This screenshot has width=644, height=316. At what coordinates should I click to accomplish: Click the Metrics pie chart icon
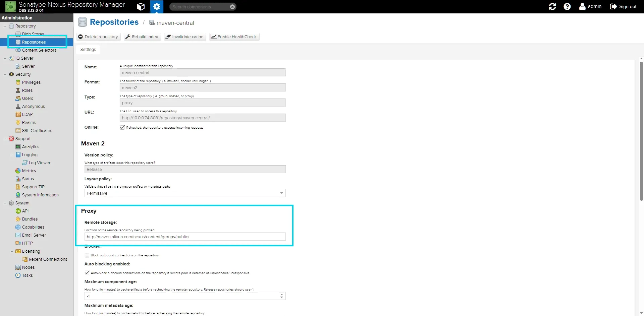point(18,171)
